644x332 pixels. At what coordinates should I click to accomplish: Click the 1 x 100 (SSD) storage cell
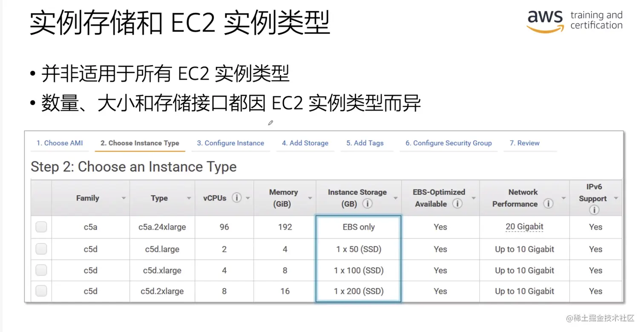[x=359, y=270]
